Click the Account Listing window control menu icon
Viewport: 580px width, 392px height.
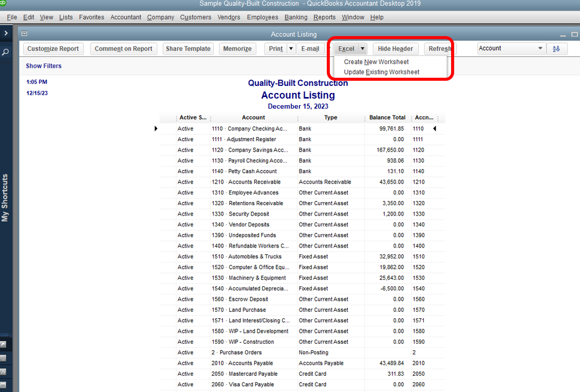(x=24, y=34)
